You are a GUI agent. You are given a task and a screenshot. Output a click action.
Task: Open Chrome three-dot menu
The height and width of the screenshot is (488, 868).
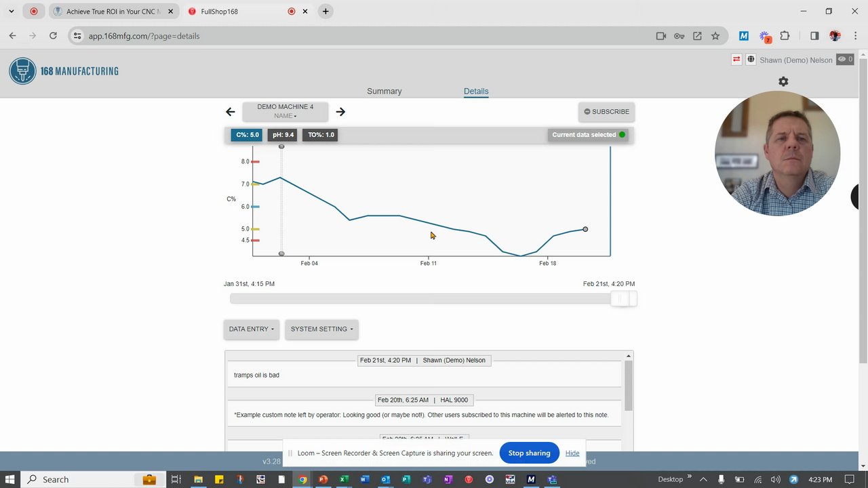854,36
